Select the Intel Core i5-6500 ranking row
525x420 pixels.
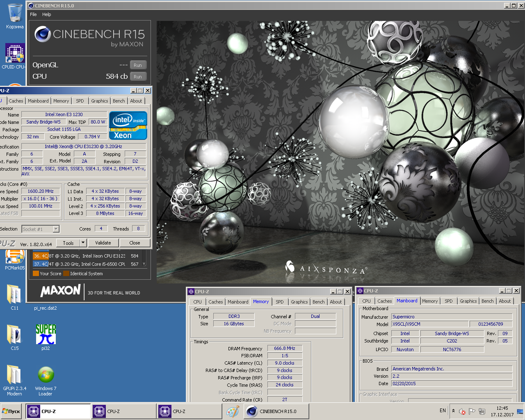(x=87, y=264)
